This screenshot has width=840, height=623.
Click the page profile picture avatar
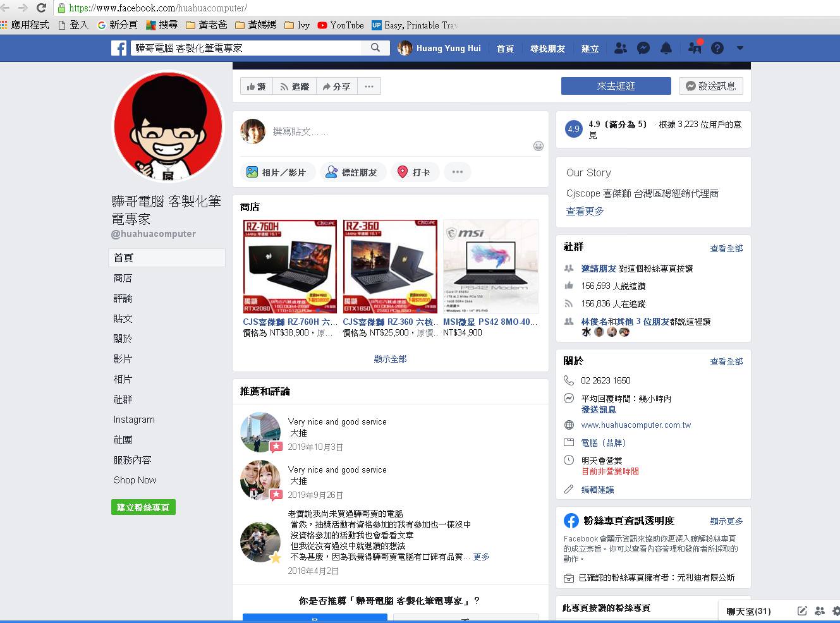[x=168, y=126]
